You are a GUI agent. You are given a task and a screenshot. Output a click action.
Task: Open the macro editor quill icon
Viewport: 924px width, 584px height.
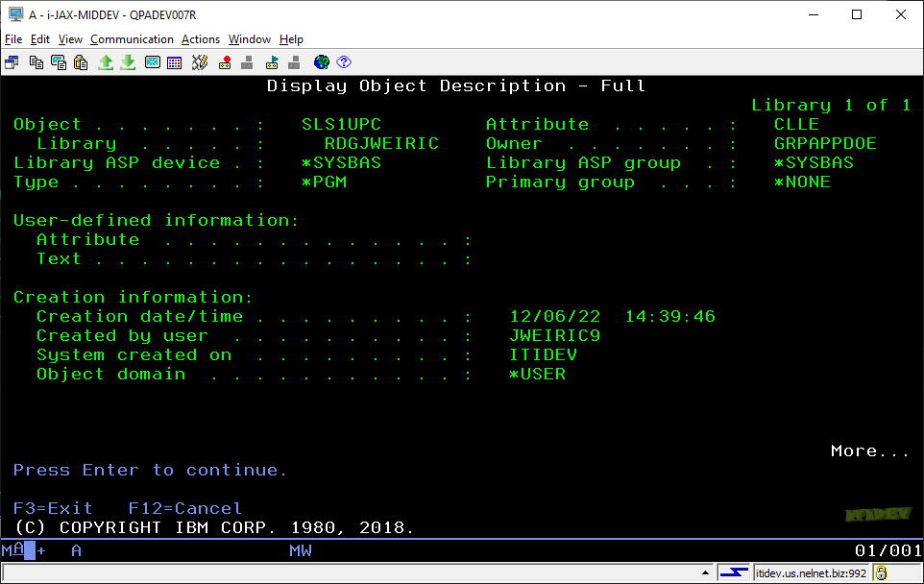click(x=200, y=61)
